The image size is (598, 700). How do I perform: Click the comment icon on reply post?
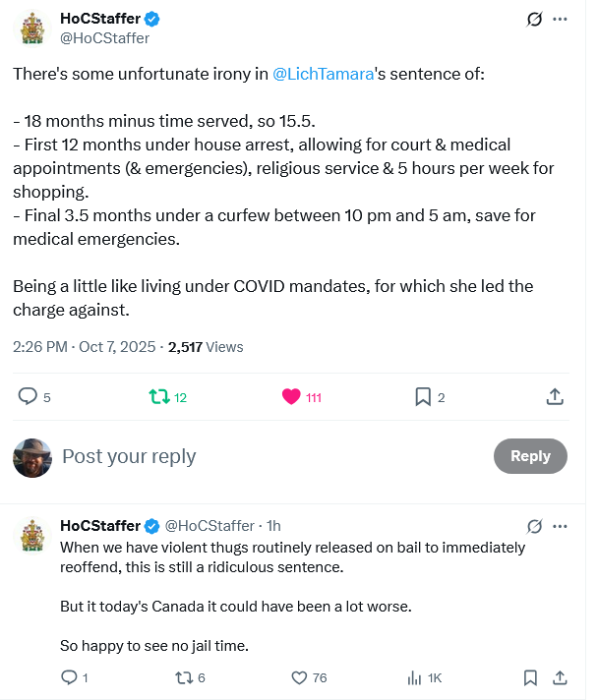pyautogui.click(x=69, y=677)
